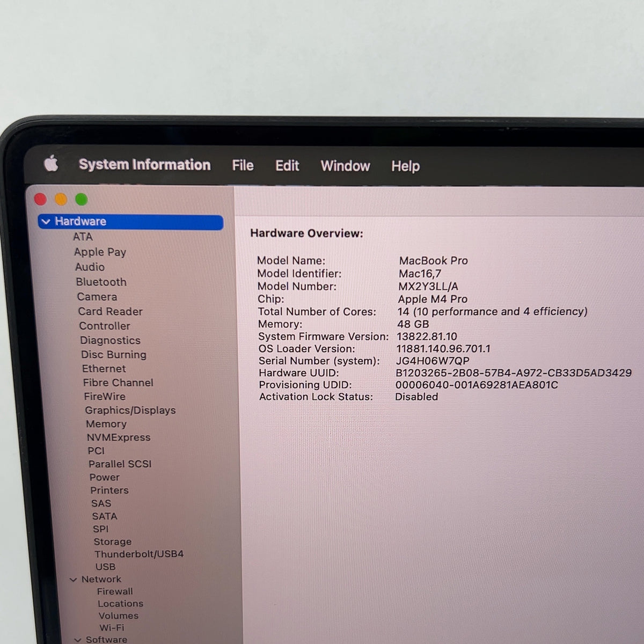Select Power in the sidebar
The width and height of the screenshot is (644, 644).
[105, 477]
